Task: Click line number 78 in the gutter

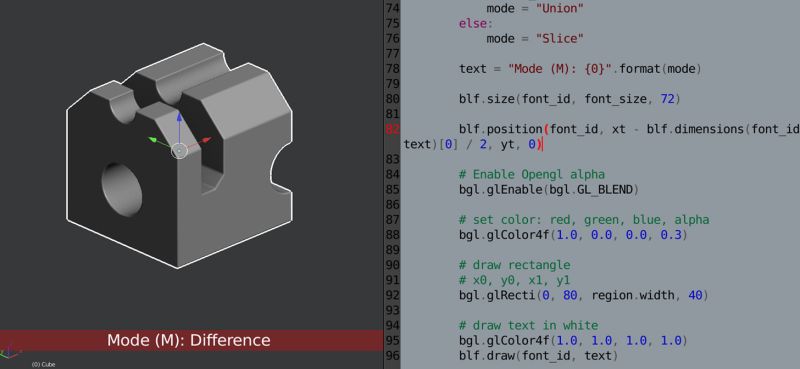Action: click(392, 69)
